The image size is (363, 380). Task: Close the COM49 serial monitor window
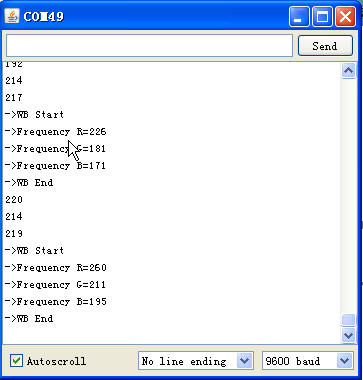tap(345, 16)
